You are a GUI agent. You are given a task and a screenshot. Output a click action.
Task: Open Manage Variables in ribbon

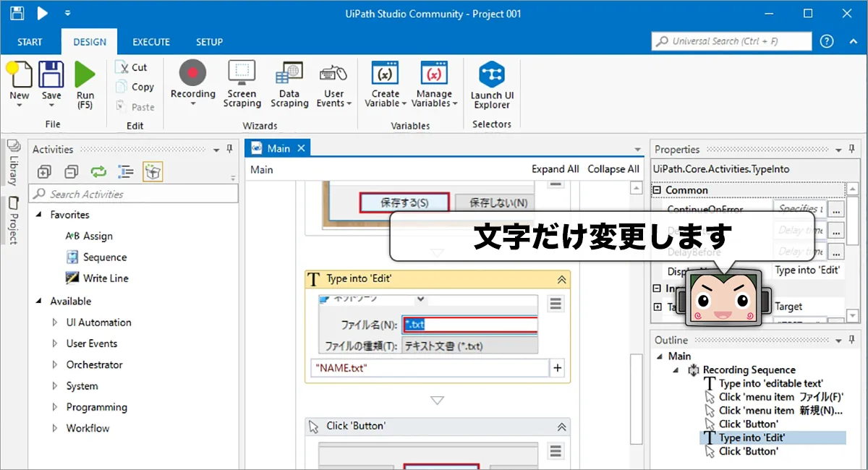tap(435, 84)
